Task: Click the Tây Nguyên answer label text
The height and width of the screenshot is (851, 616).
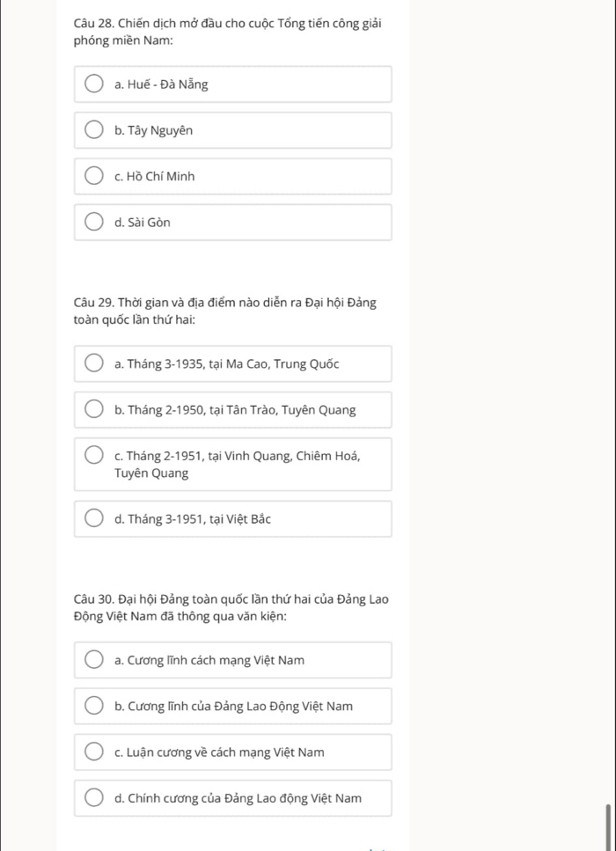Action: coord(154,131)
